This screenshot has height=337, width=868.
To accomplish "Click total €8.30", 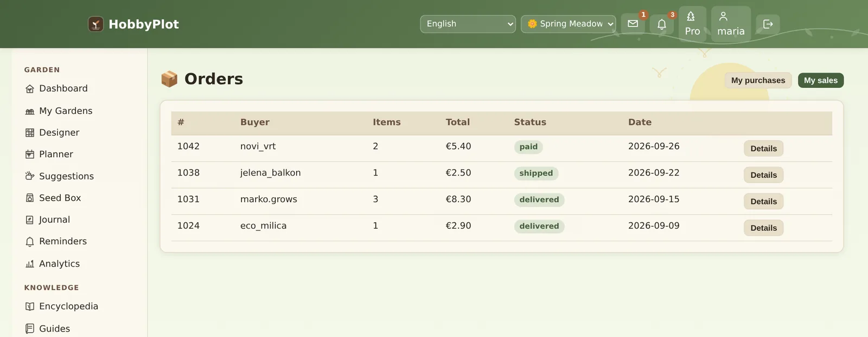I will point(458,199).
